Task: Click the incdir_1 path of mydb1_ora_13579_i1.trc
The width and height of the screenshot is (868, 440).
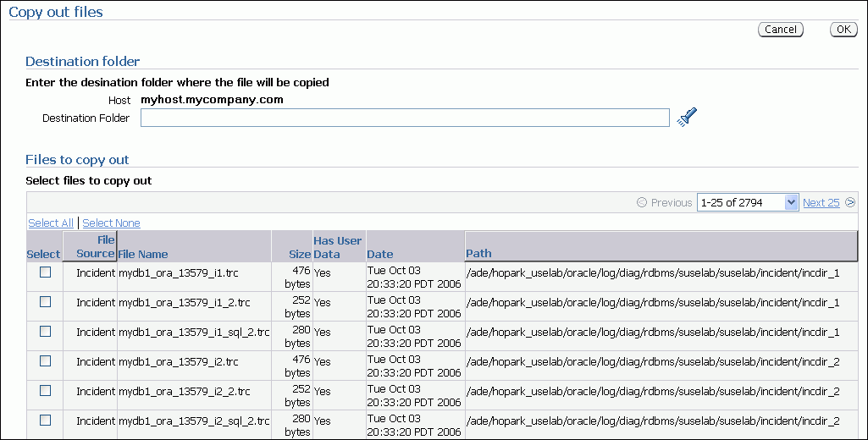Action: (653, 272)
